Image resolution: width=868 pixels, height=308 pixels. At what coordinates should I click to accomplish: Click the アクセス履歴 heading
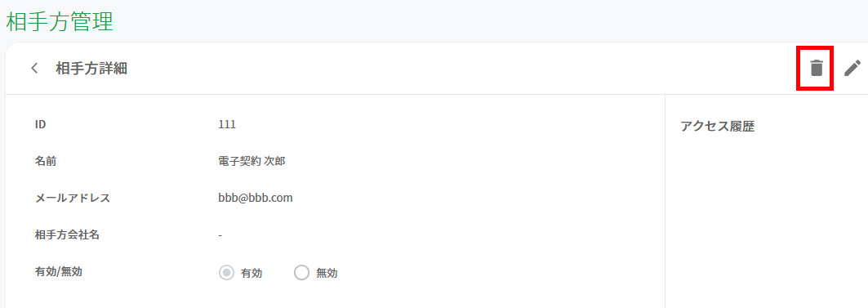point(718,127)
